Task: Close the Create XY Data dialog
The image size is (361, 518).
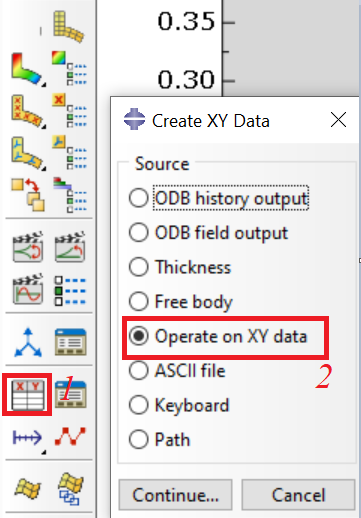Action: [338, 120]
